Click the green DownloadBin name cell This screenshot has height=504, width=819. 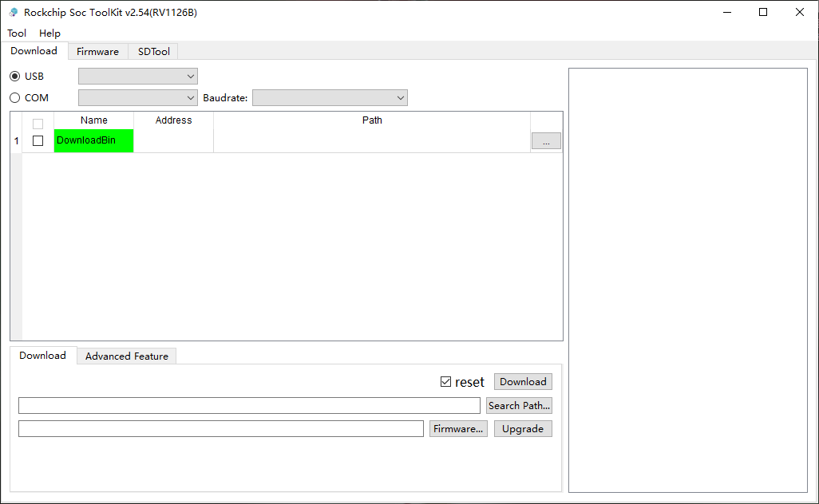[94, 141]
